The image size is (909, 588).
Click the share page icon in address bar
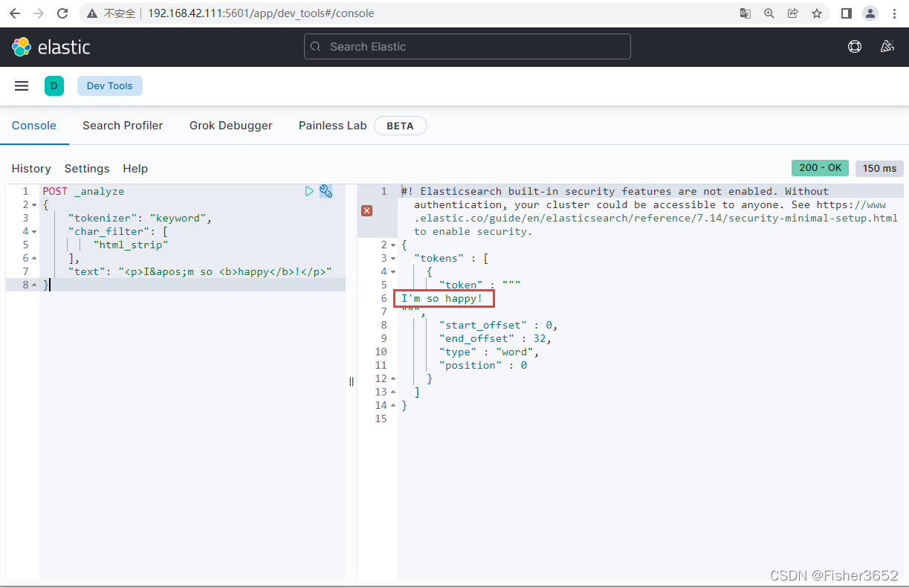pos(793,13)
